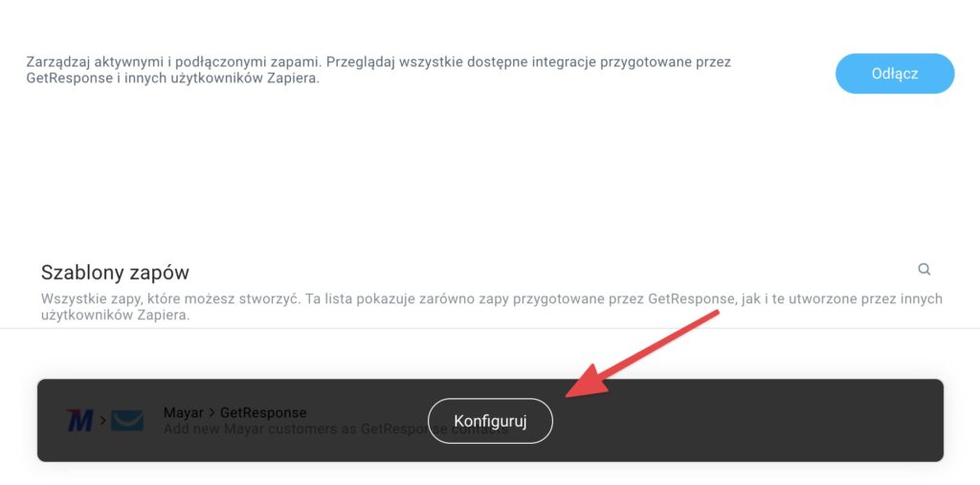The image size is (980, 485).
Task: Click the paragraph starting 'Zarządzaj aktywnymi'
Action: click(378, 71)
